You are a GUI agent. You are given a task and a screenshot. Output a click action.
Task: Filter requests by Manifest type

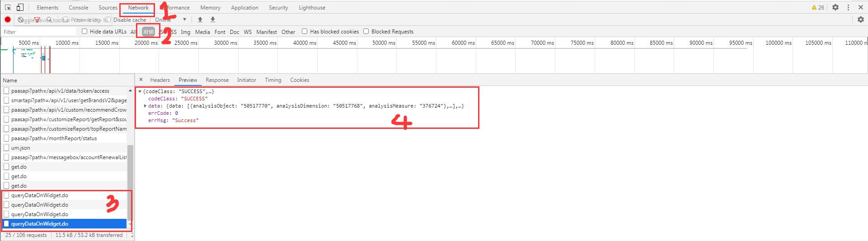pos(267,32)
